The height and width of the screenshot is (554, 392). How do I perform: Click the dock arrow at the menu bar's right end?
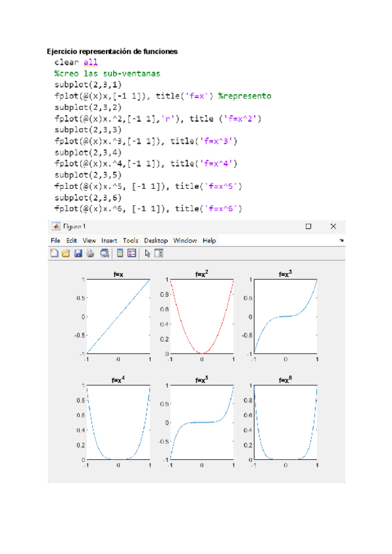click(x=341, y=240)
